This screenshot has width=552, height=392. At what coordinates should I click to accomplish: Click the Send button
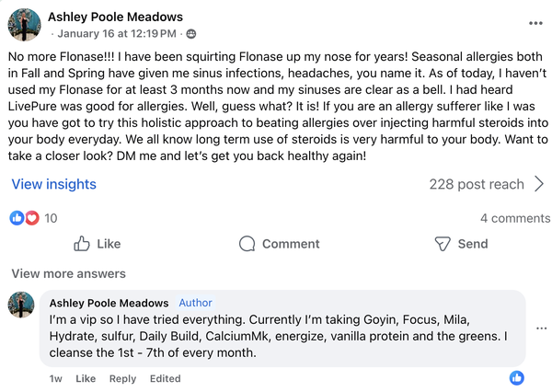coord(460,244)
